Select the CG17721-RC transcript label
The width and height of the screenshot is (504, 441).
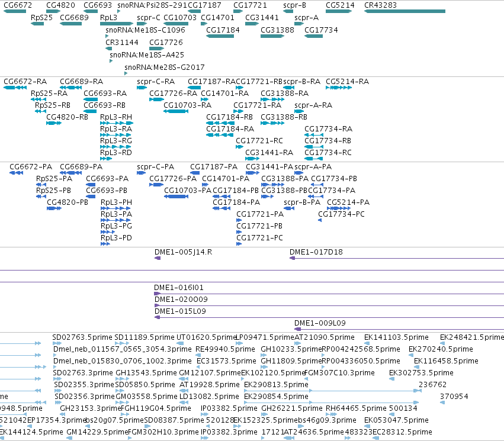pos(259,141)
